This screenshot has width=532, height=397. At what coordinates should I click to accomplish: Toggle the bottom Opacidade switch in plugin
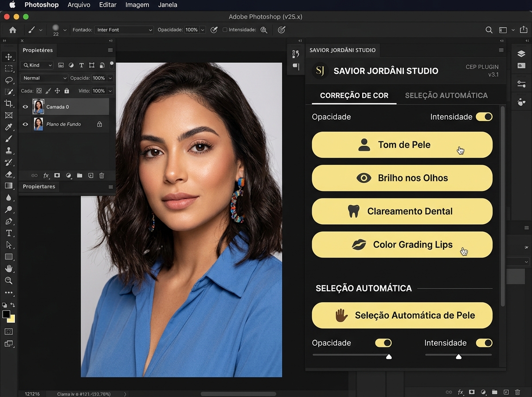383,343
